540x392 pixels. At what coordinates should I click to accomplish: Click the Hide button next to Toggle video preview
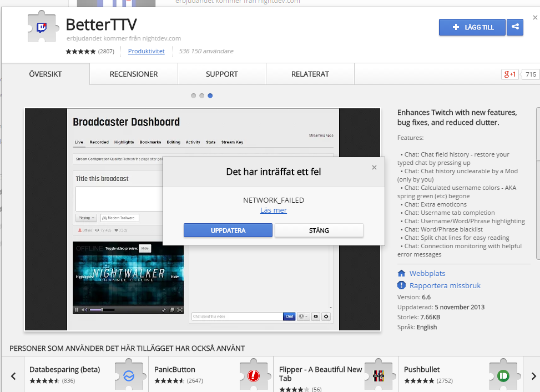tap(145, 248)
